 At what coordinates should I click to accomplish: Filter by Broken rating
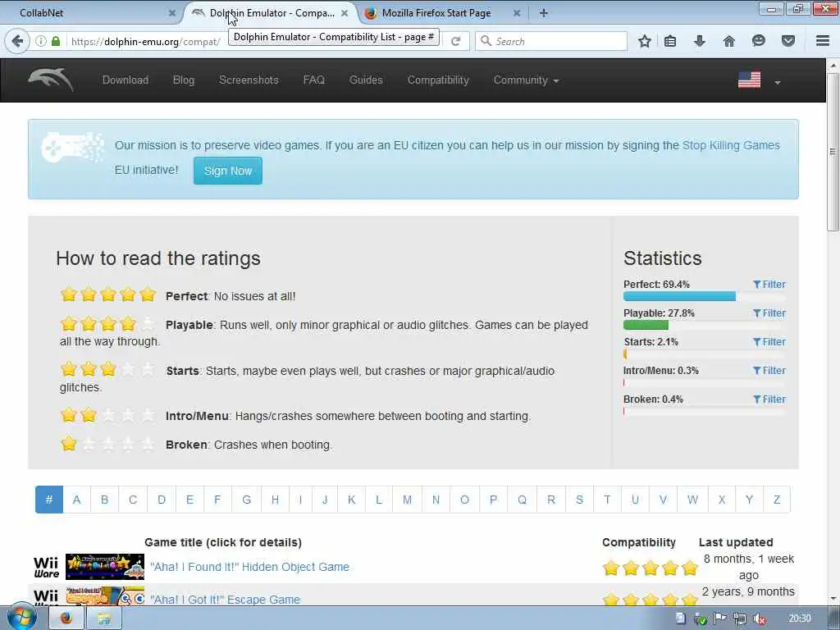tap(769, 399)
